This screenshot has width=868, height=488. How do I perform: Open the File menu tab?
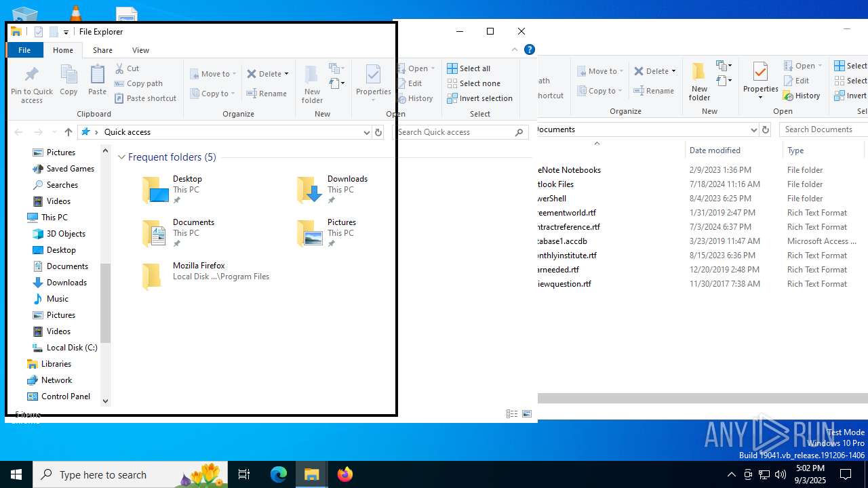click(24, 50)
